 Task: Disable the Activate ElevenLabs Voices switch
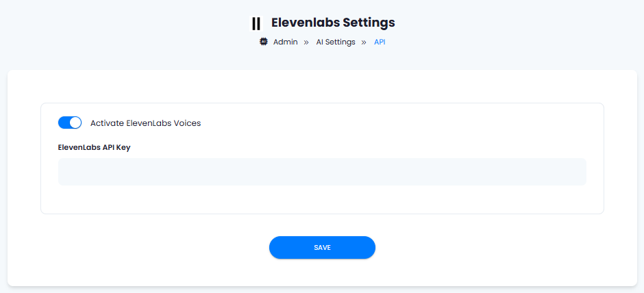pos(70,123)
